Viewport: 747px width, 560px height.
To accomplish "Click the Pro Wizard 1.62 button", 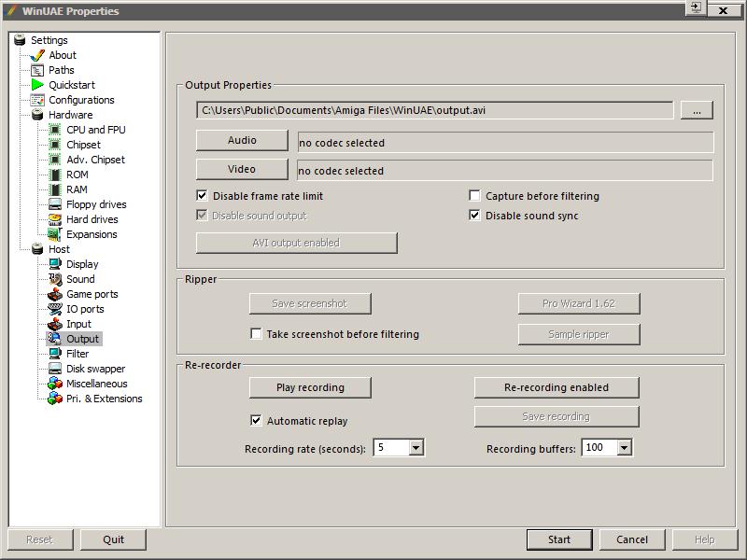I will (579, 304).
